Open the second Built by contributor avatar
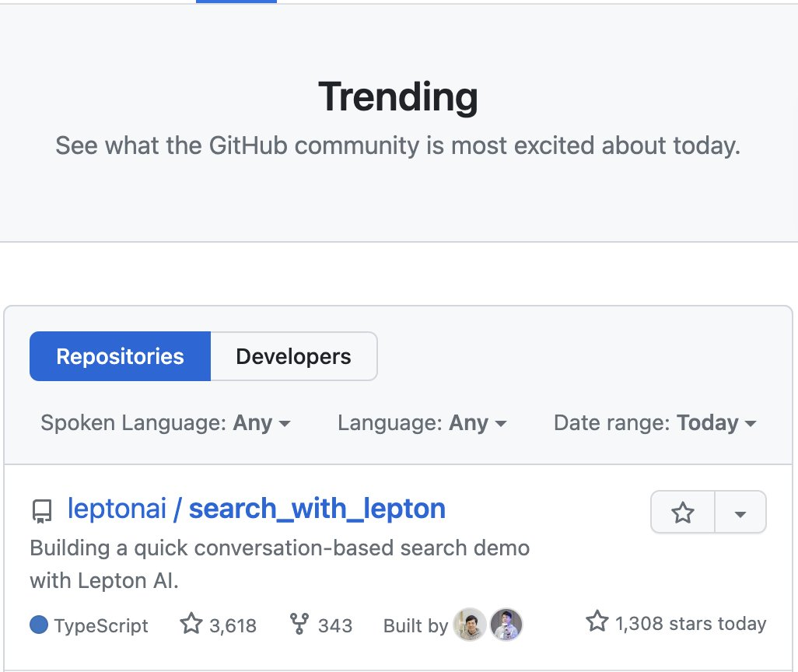 [506, 624]
